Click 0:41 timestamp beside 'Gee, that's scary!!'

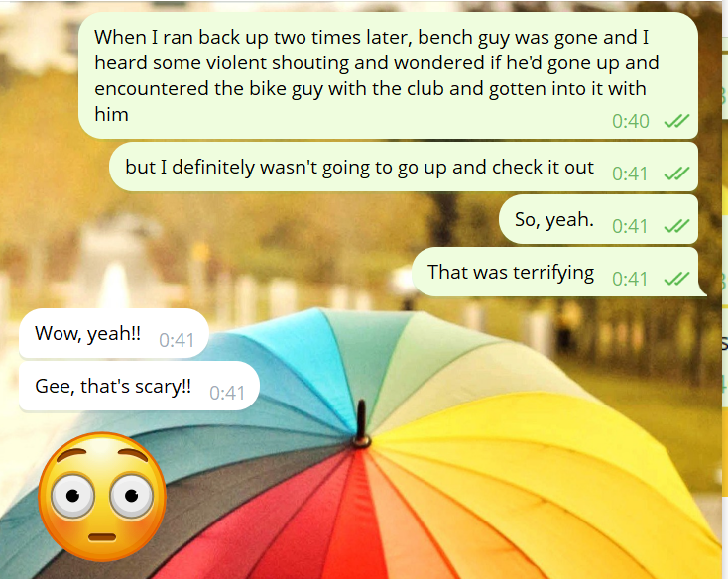pos(226,393)
